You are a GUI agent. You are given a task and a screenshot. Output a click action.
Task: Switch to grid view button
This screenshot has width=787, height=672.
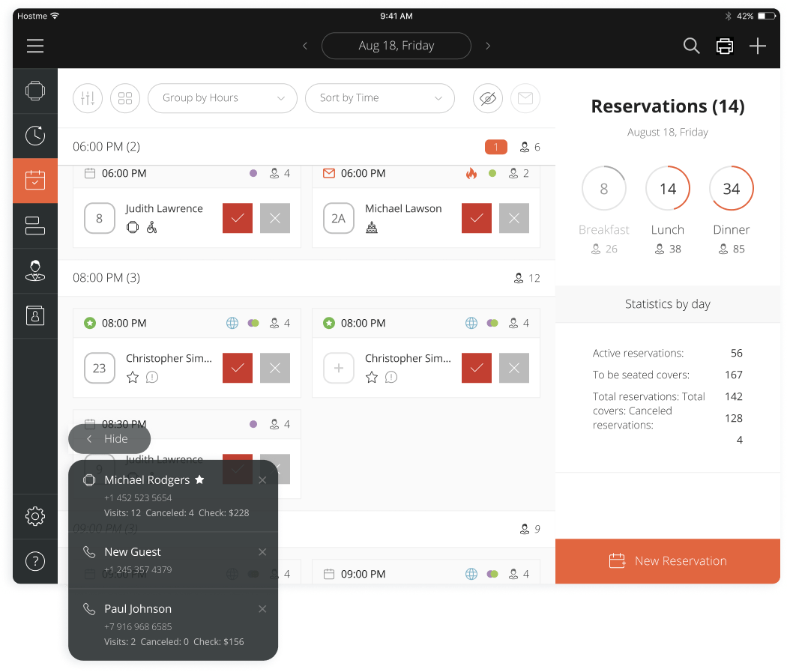(125, 98)
